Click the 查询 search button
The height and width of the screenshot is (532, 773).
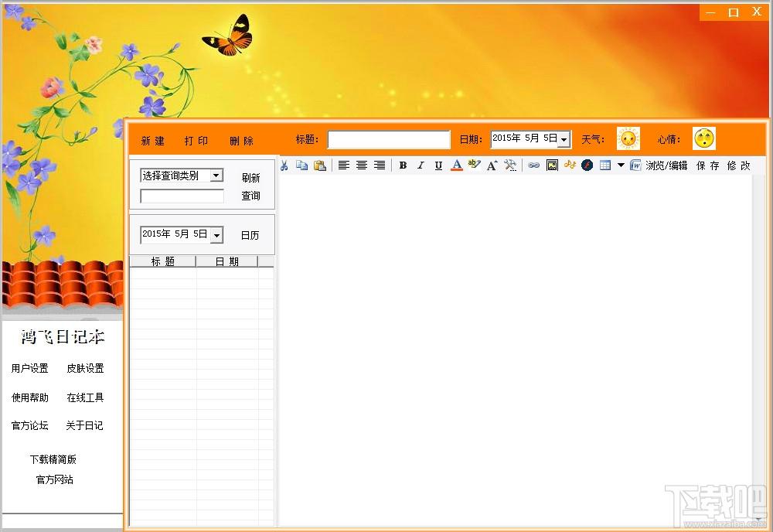[x=250, y=196]
